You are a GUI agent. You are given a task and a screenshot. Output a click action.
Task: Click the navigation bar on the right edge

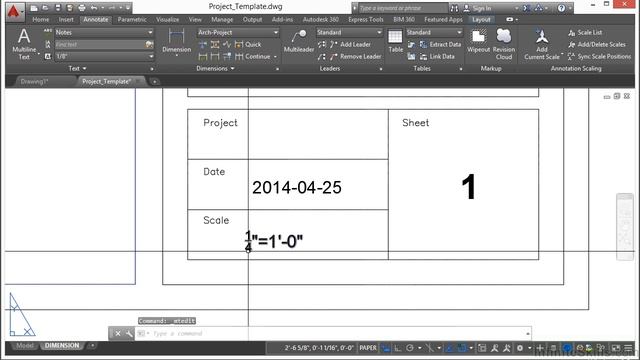click(x=625, y=227)
